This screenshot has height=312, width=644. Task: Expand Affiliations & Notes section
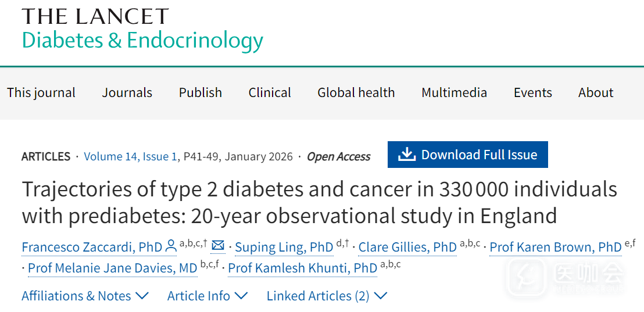click(85, 296)
